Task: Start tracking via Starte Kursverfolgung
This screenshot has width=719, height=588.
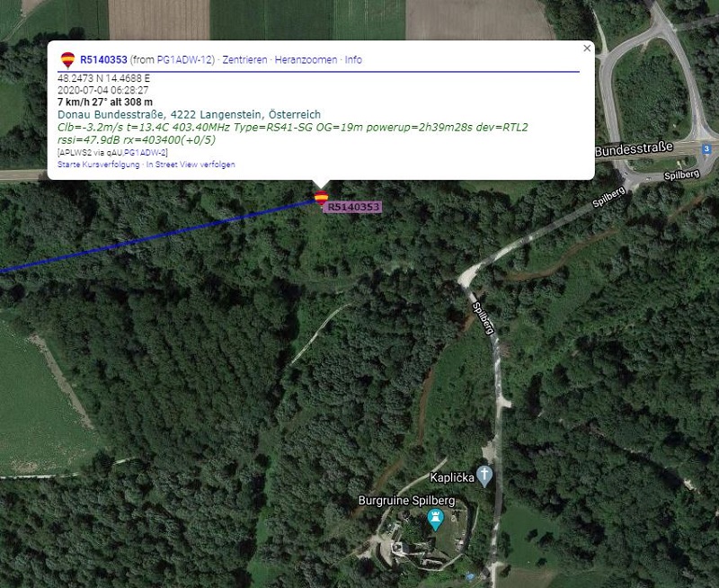Action: 99,165
